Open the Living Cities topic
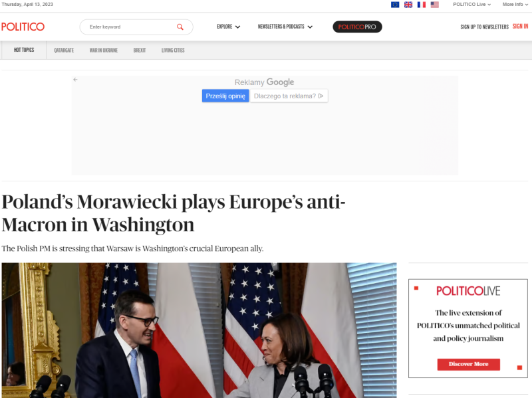Image resolution: width=532 pixels, height=398 pixels. coord(173,50)
